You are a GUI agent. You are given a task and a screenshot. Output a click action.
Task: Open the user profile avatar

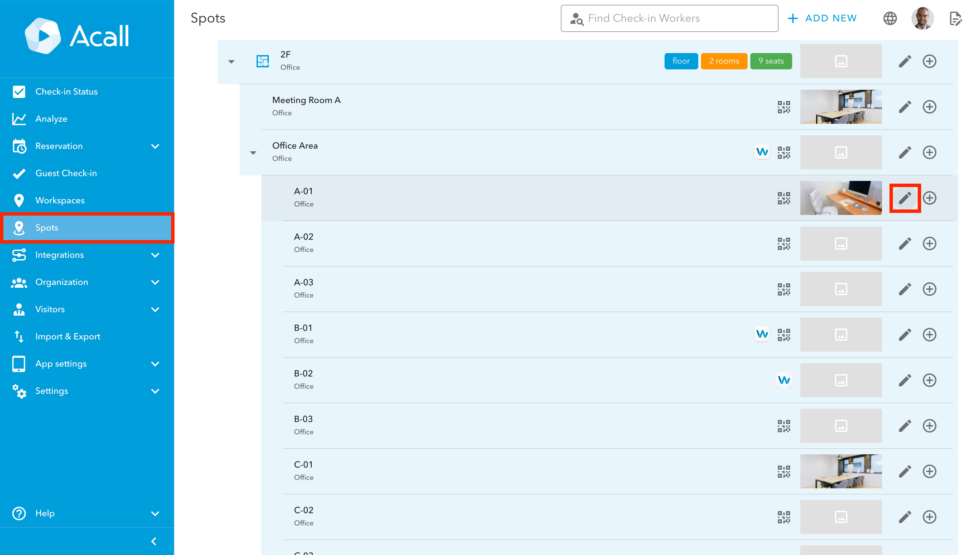(922, 18)
